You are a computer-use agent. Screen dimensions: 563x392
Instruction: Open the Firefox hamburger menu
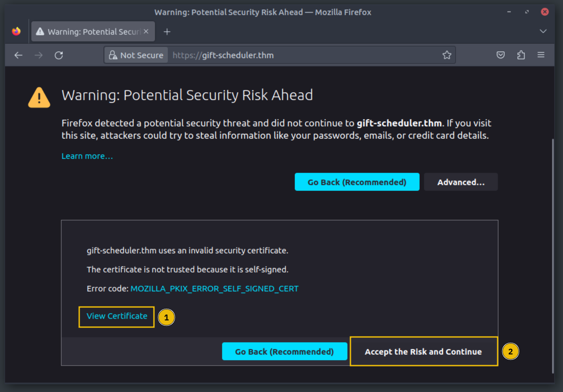coord(541,55)
